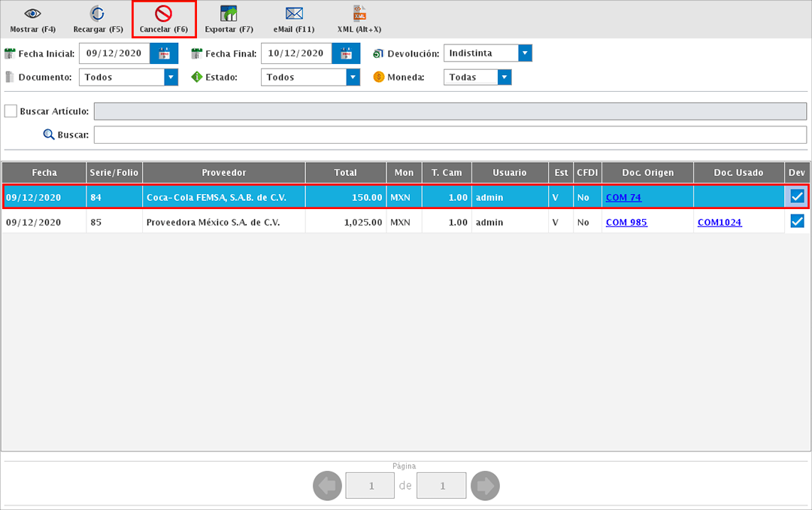Viewport: 812px width, 510px height.
Task: Expand the Devolución dropdown
Action: 525,53
